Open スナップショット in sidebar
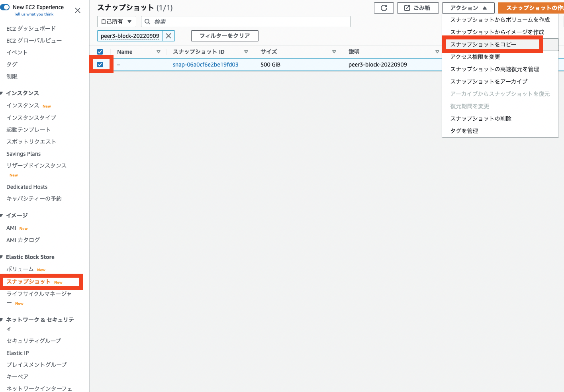 (28, 282)
